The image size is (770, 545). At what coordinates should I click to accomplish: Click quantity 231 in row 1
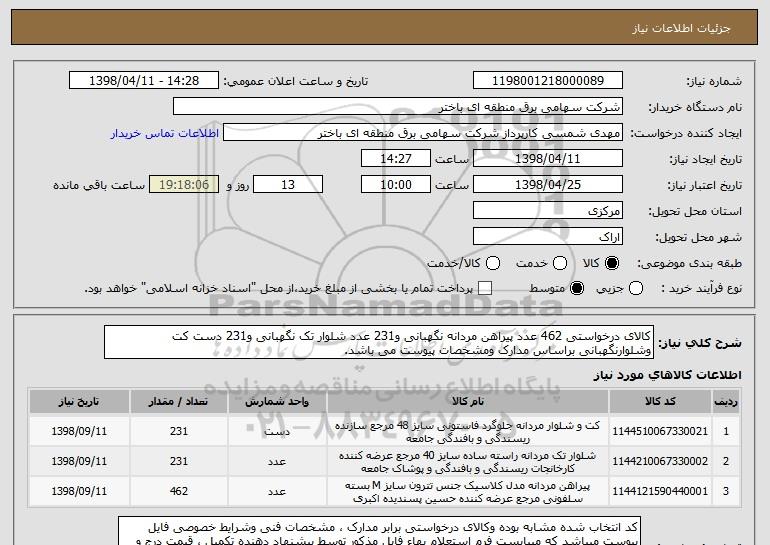point(179,431)
